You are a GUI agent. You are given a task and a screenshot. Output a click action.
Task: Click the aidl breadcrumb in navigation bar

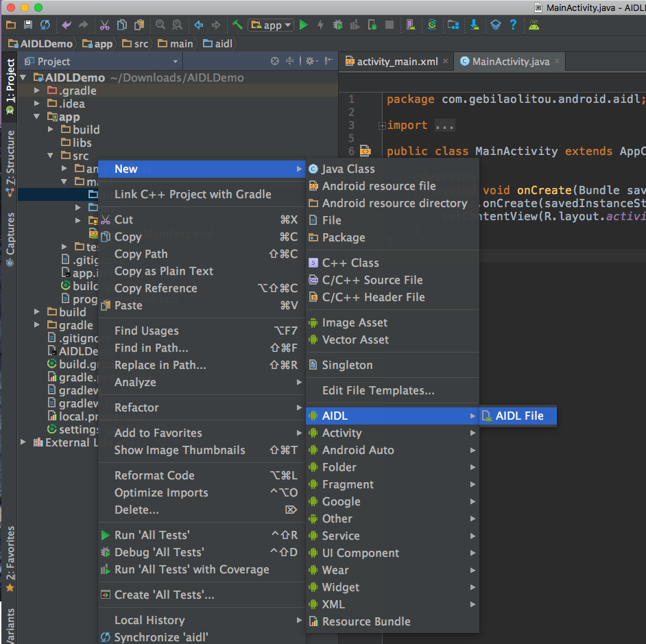pyautogui.click(x=218, y=44)
